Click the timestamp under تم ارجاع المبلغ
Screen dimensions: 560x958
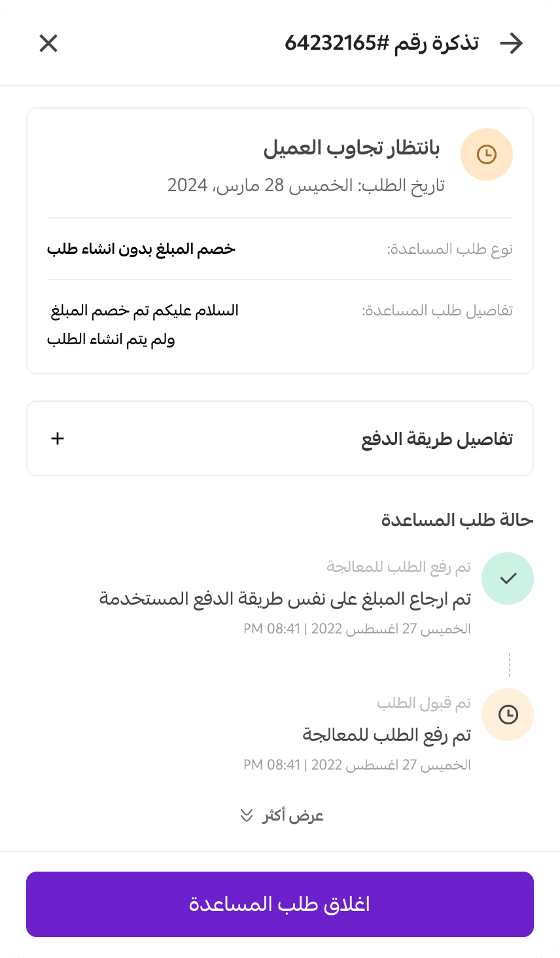click(x=357, y=629)
